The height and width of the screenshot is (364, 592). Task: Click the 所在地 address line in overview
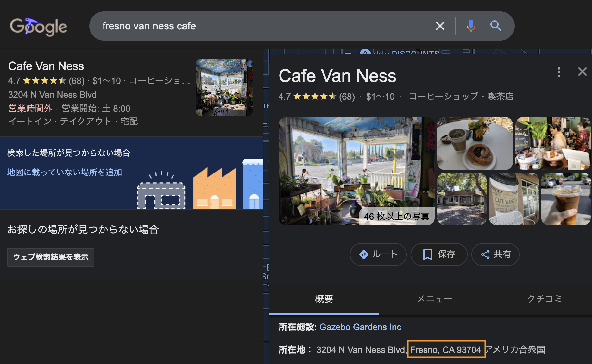pyautogui.click(x=412, y=350)
